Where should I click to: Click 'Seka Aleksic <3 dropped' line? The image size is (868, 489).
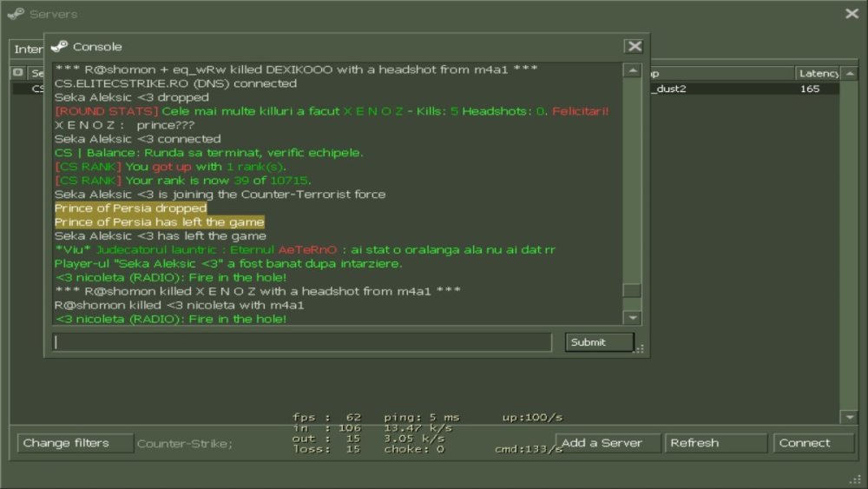(x=132, y=97)
